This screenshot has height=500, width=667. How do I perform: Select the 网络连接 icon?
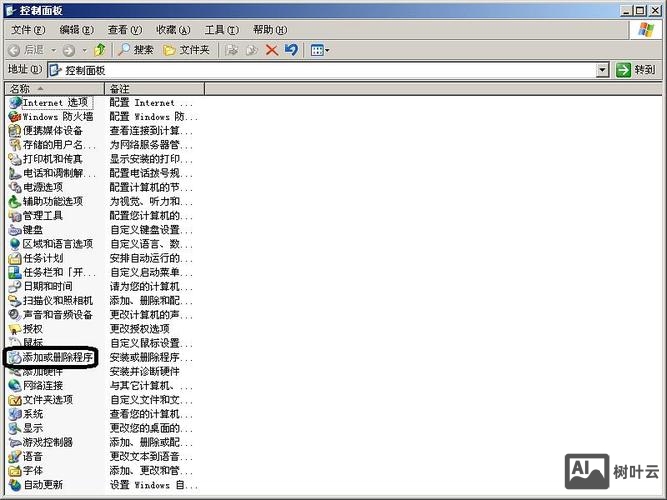(15, 386)
